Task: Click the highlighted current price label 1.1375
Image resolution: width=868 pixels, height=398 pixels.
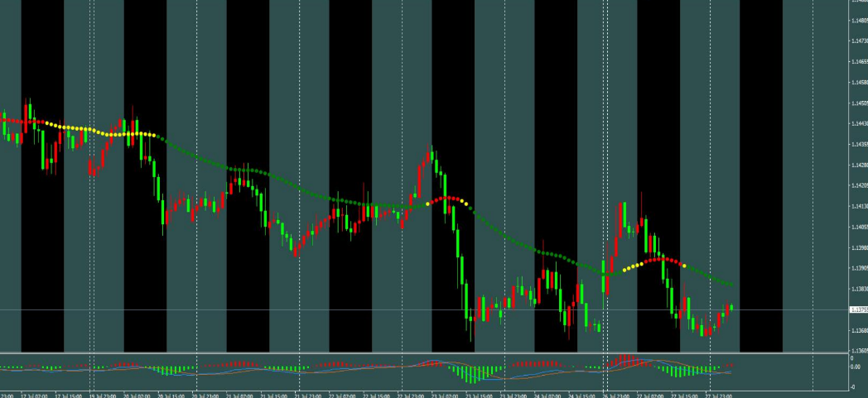Action: 859,310
